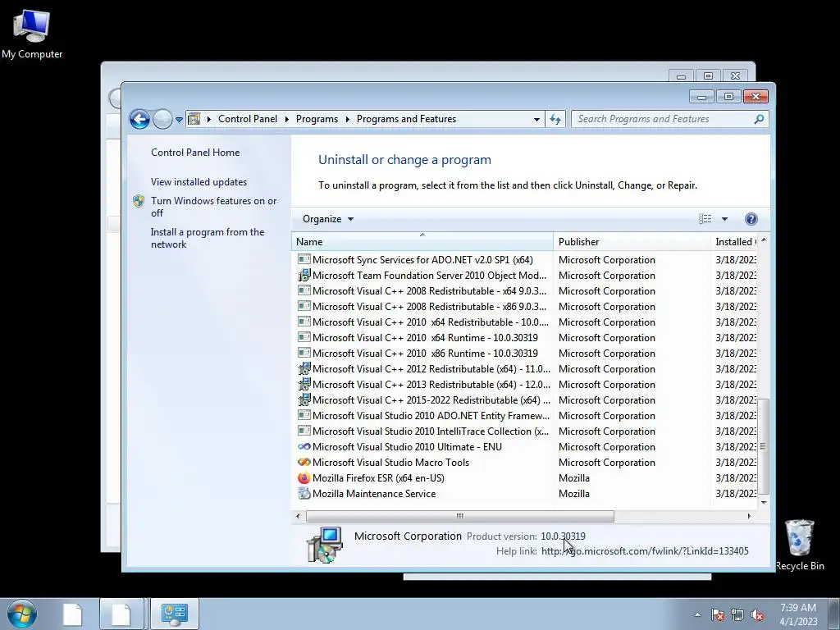Select Visual C++ 2010 x64 Redistributable icon

pyautogui.click(x=304, y=322)
